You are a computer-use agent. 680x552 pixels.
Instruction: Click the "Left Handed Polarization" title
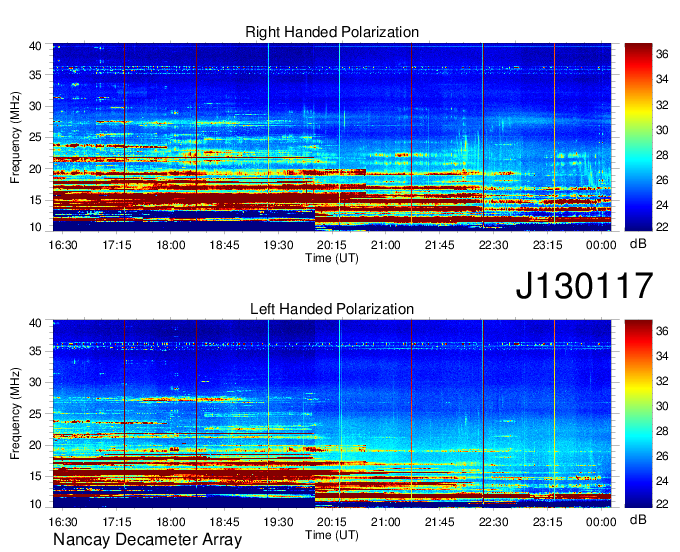click(x=332, y=309)
